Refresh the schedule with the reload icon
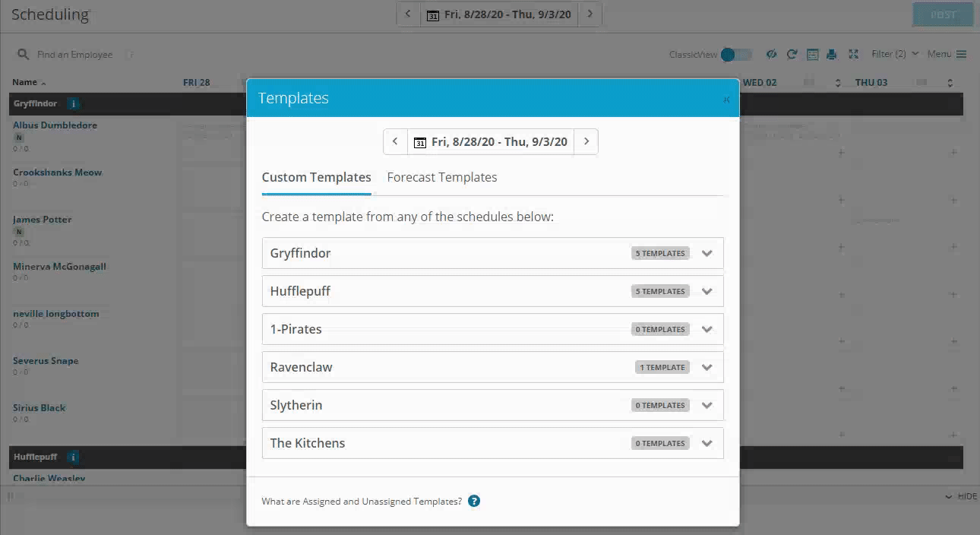The width and height of the screenshot is (980, 535). (792, 54)
